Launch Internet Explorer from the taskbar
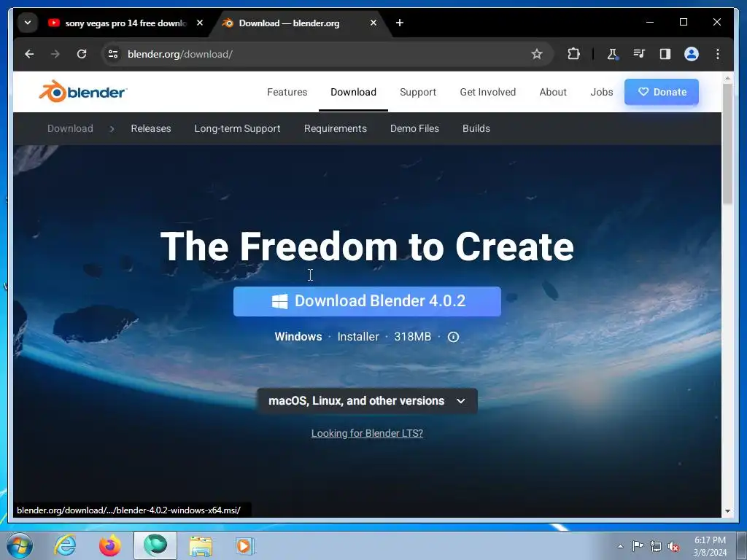 (65, 545)
